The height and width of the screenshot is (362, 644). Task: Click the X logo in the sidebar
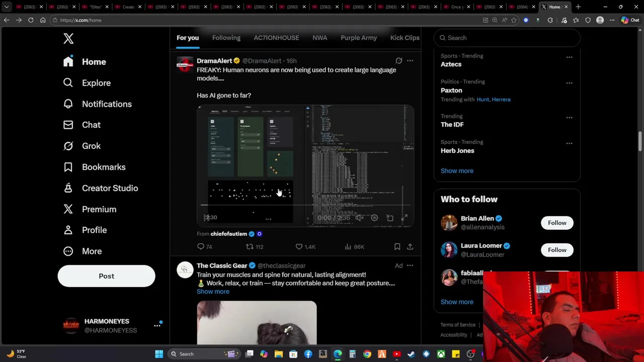(68, 38)
